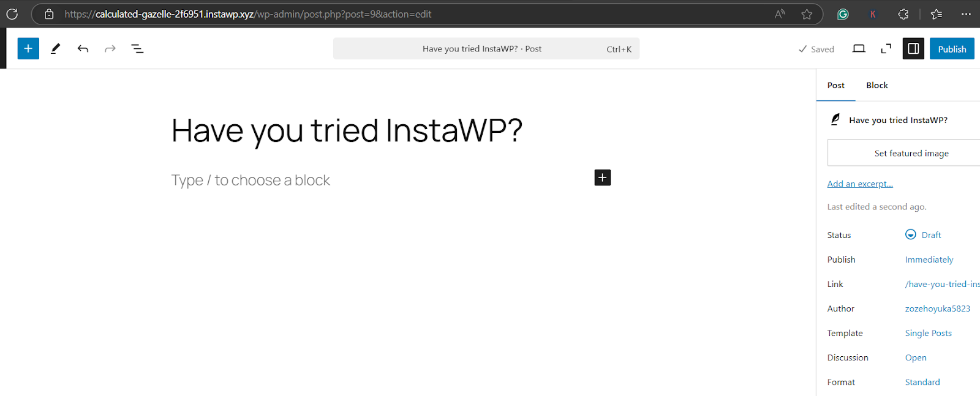
Task: Click the black add block button in editor
Action: click(603, 177)
